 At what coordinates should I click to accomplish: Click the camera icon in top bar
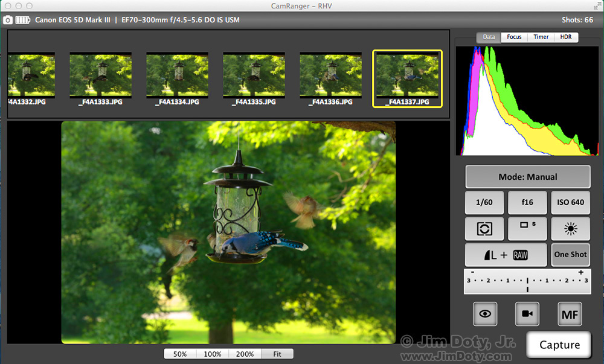[8, 20]
